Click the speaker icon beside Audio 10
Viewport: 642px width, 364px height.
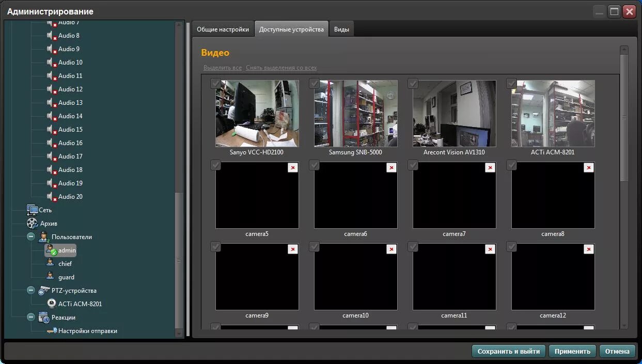click(51, 62)
